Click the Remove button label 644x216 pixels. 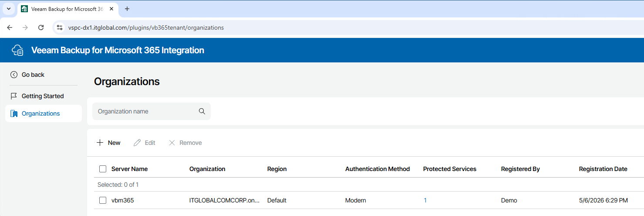191,143
